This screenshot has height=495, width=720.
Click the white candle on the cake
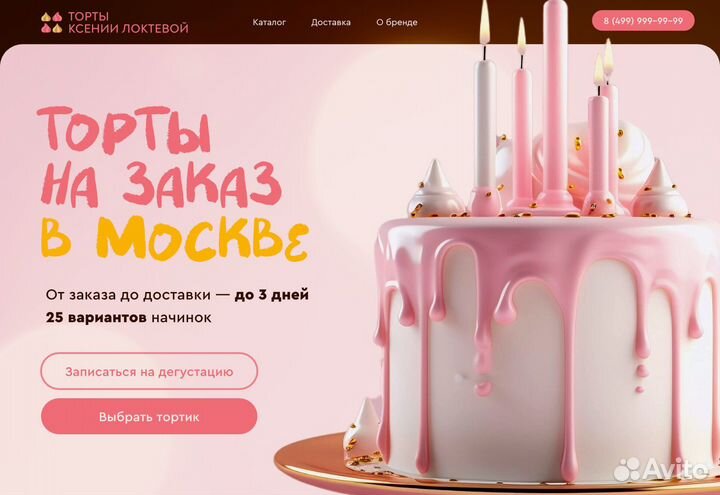coord(485,124)
